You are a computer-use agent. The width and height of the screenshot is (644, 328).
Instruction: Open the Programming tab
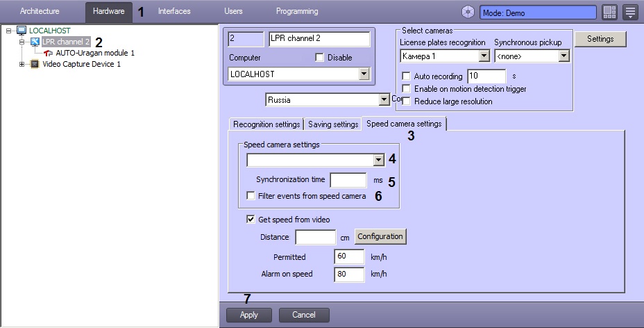(x=297, y=12)
